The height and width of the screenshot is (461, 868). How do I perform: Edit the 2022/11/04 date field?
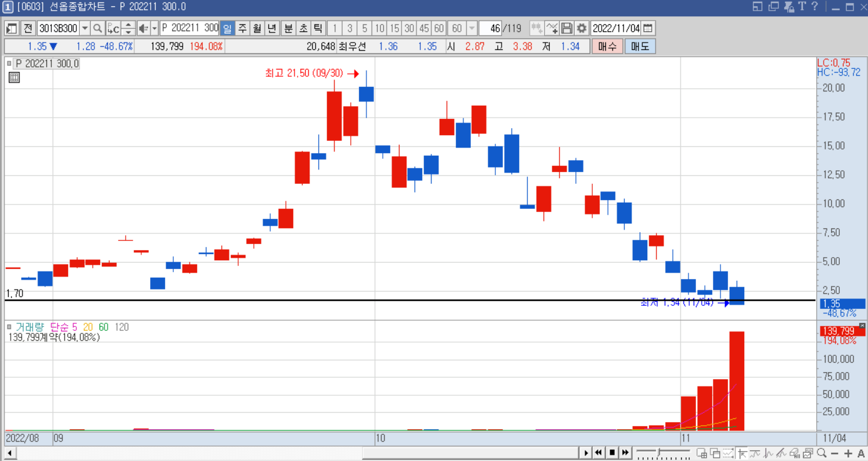coord(616,28)
